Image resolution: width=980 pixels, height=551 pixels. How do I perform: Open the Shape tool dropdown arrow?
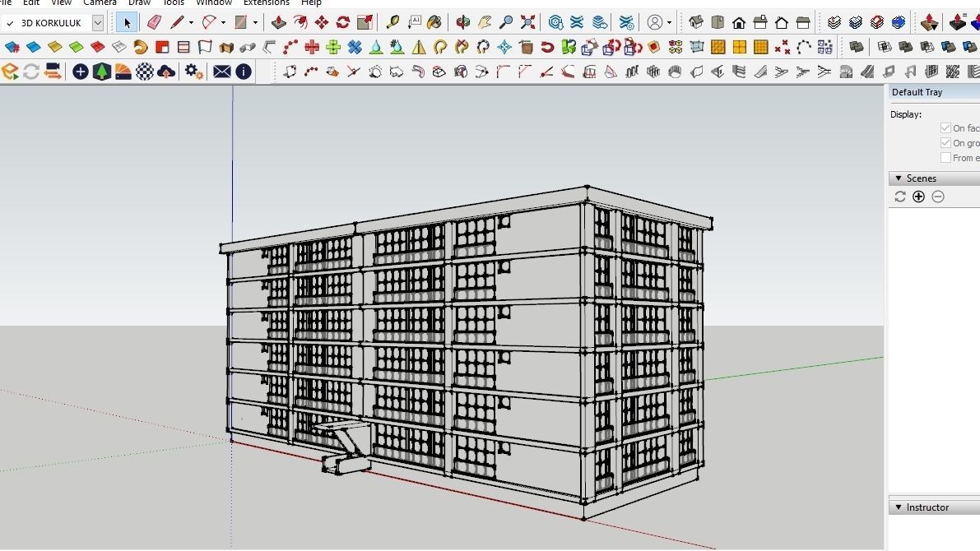pos(256,23)
